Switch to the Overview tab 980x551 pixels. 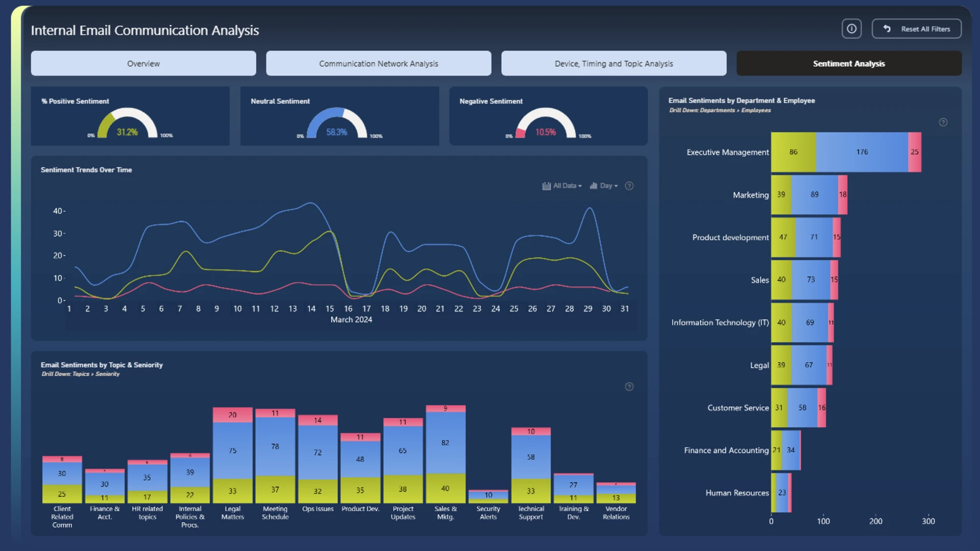[143, 63]
